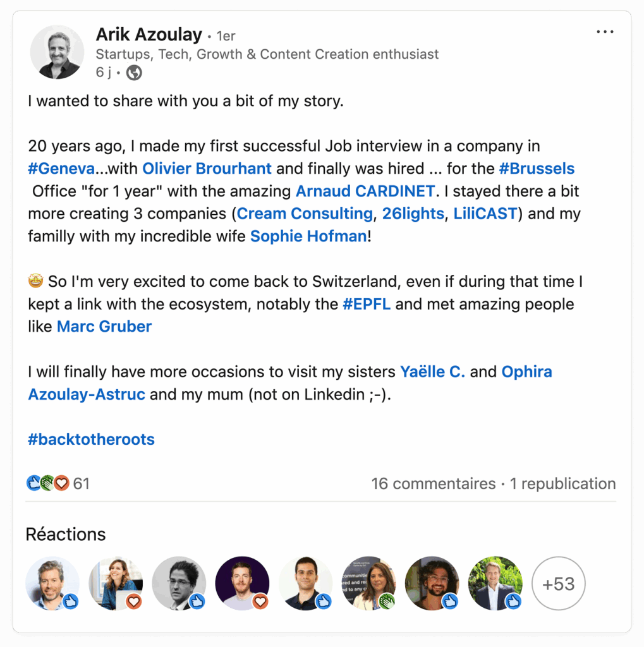Open Sophie Hofman's profile link
The width and height of the screenshot is (644, 647).
point(308,236)
